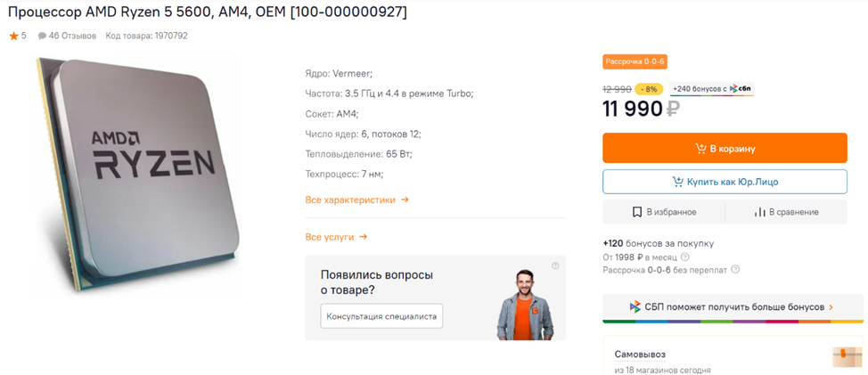
Task: Click the help icon beside "без переплат"
Action: click(735, 270)
